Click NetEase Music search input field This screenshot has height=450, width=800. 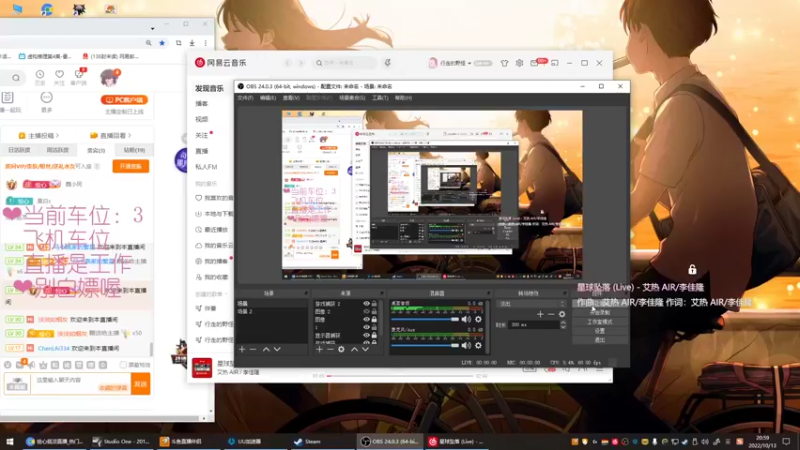345,63
